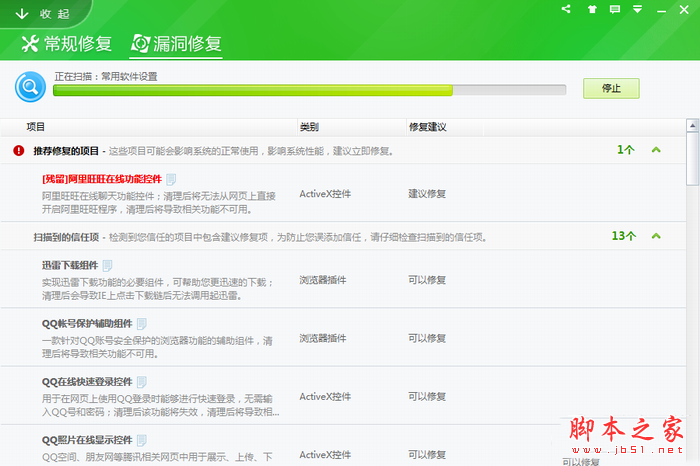The height and width of the screenshot is (466, 700).
Task: Click the 13个 count of trusted items
Action: click(x=623, y=236)
